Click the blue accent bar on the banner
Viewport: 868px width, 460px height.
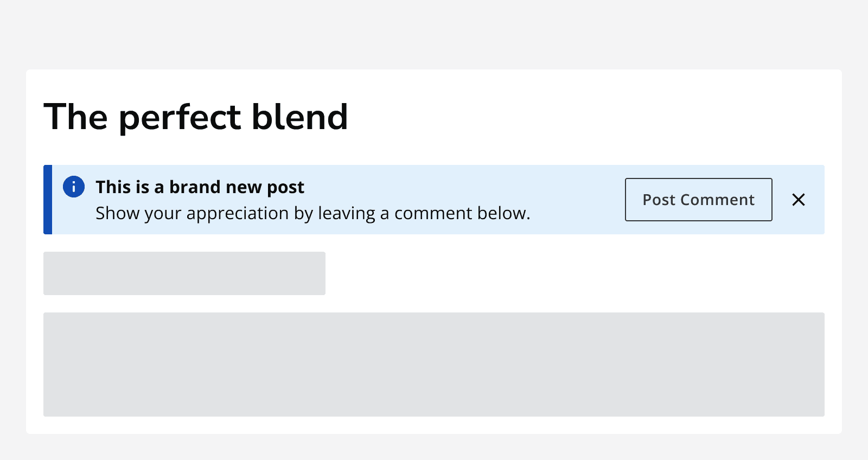tap(47, 200)
